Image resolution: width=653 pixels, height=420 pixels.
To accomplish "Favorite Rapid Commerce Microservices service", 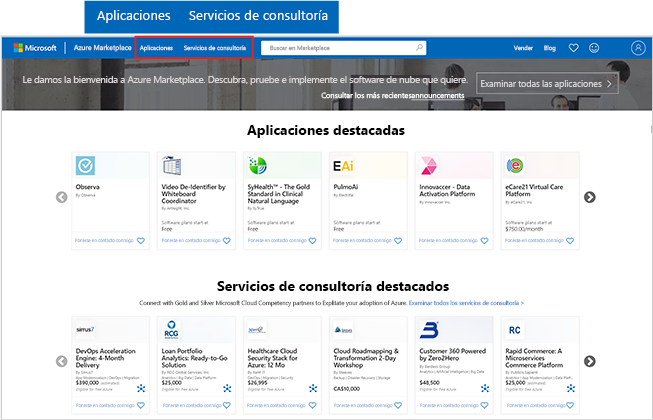I will pyautogui.click(x=570, y=405).
